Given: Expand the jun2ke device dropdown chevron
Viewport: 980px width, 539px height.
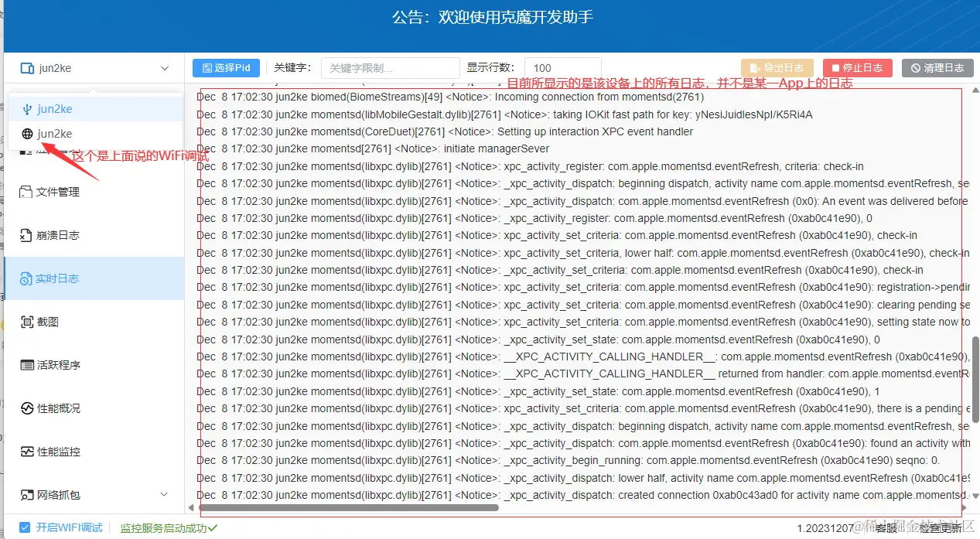Looking at the screenshot, I should 165,68.
